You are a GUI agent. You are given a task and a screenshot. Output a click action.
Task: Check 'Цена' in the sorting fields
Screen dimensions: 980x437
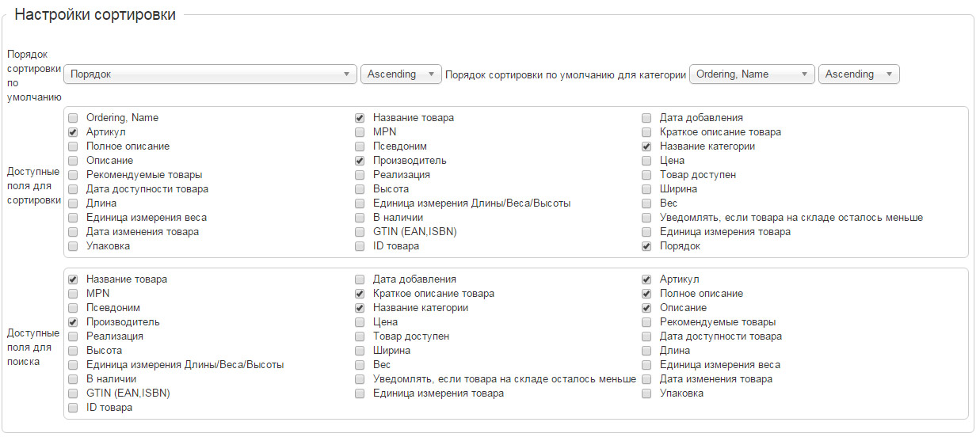click(x=646, y=161)
